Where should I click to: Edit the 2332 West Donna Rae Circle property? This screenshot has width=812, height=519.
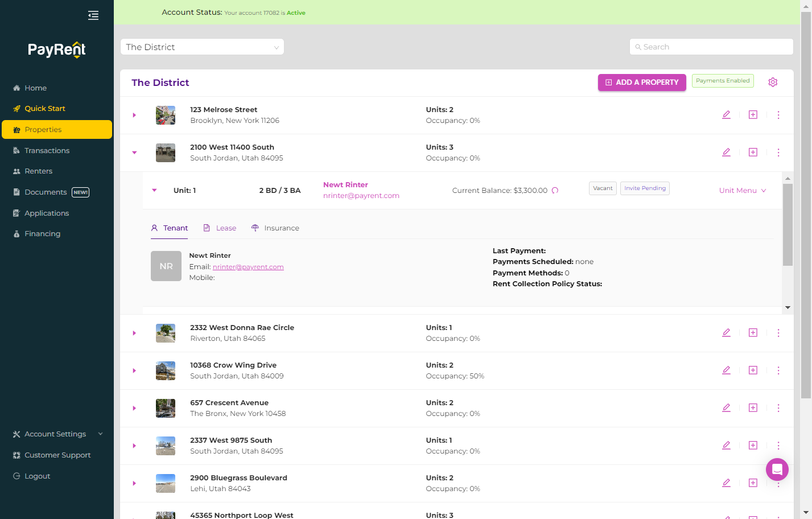(x=726, y=333)
